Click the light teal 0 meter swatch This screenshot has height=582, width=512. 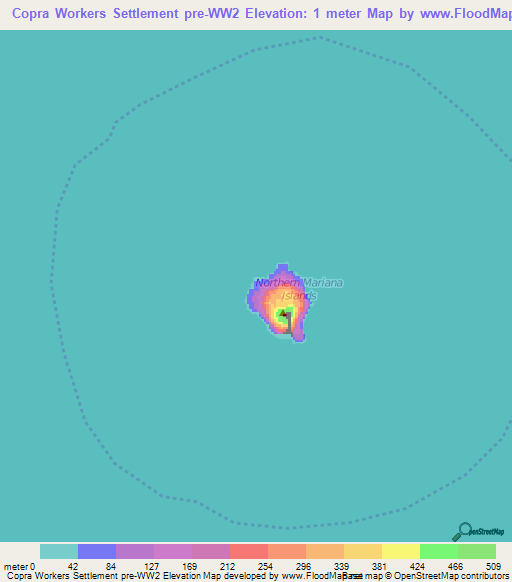point(59,551)
